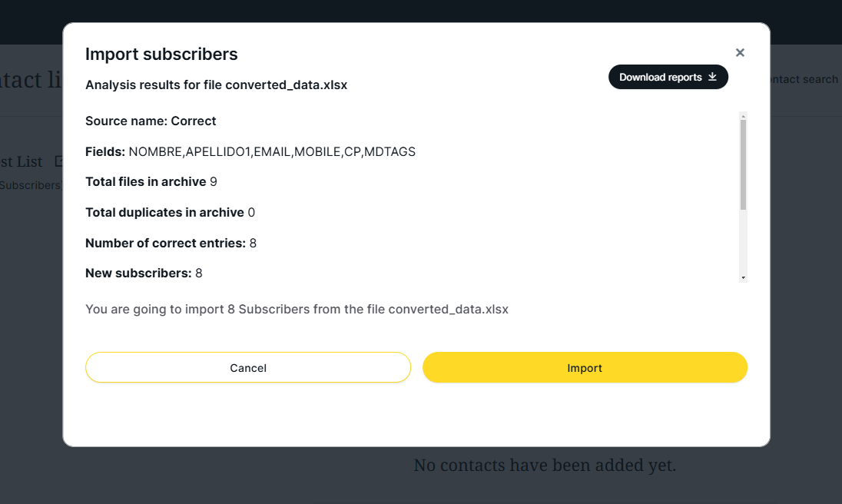Click the analysis results scrollbar thumb
Viewport: 842px width, 504px height.
743,164
